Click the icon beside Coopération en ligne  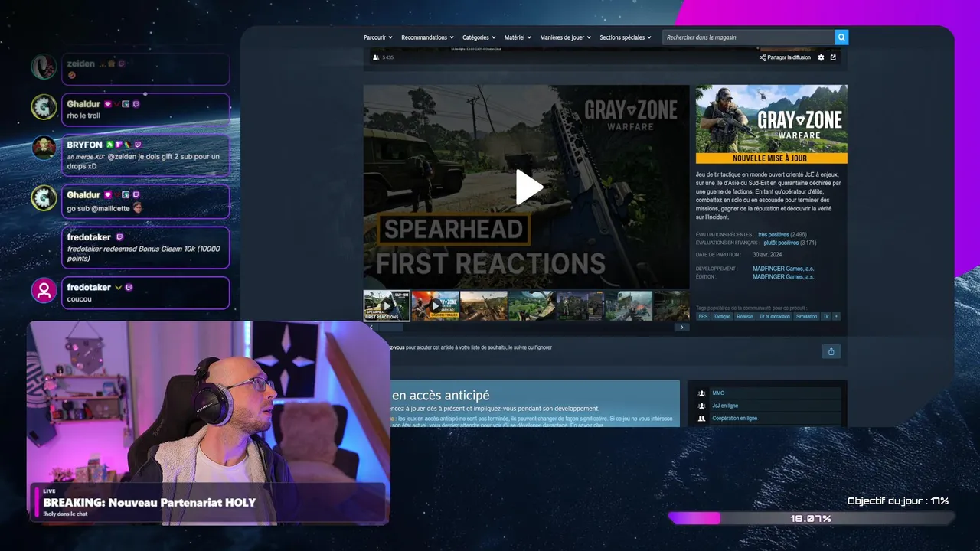pos(701,419)
